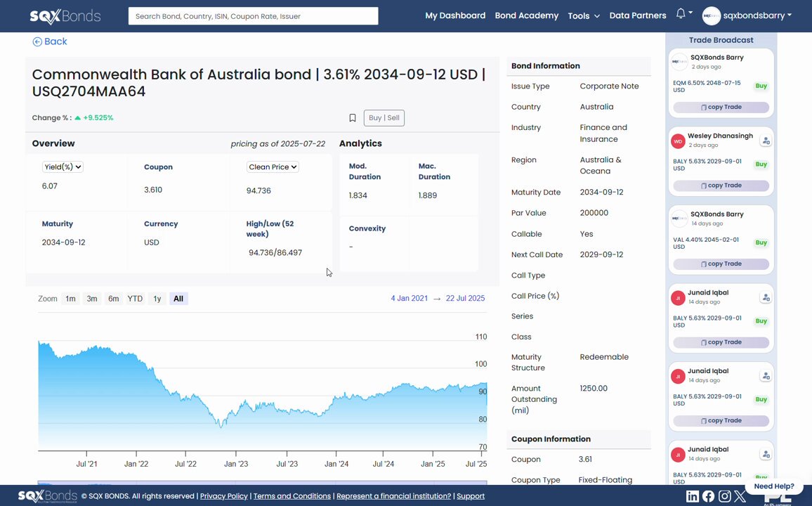This screenshot has width=812, height=506.
Task: Copy Trade for EQM 6.50% bond
Action: (x=721, y=108)
